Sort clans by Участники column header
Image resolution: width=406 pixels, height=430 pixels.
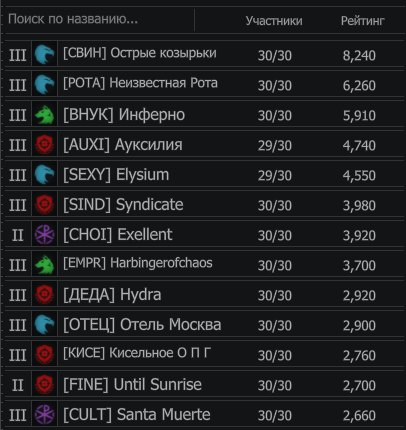coord(274,21)
